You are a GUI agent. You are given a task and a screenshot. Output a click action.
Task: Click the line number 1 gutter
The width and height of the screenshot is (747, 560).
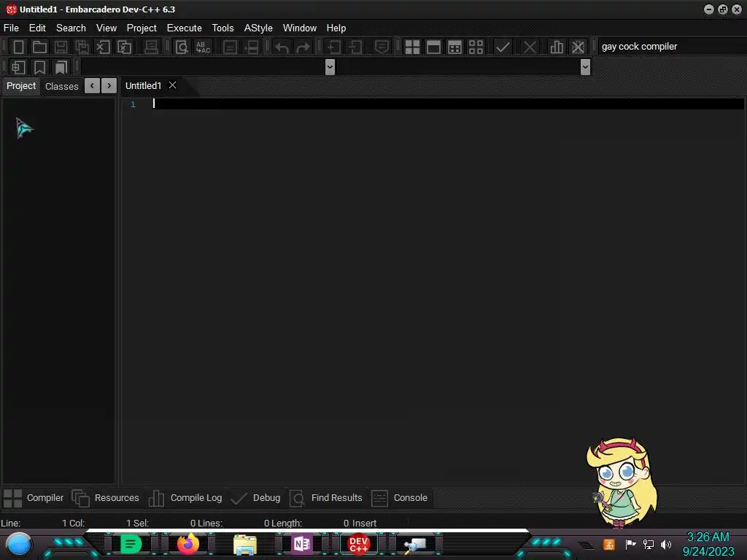[x=133, y=104]
